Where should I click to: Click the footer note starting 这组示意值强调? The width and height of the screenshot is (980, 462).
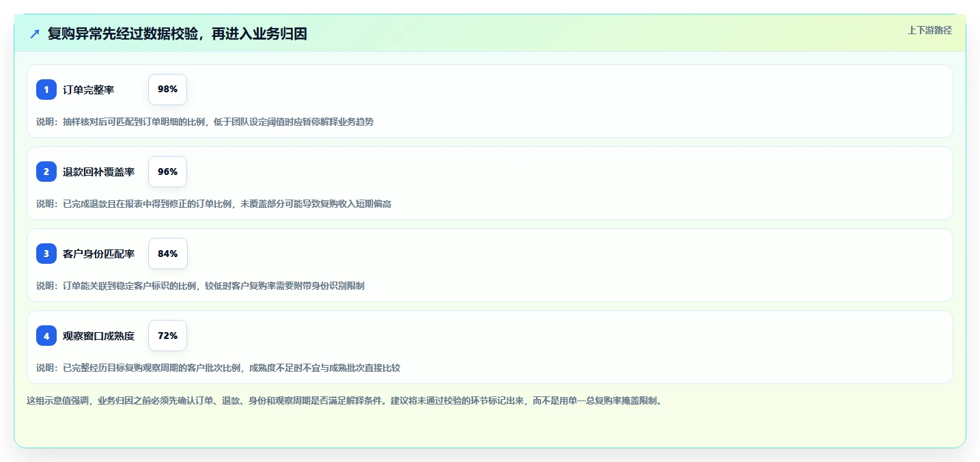click(x=344, y=400)
